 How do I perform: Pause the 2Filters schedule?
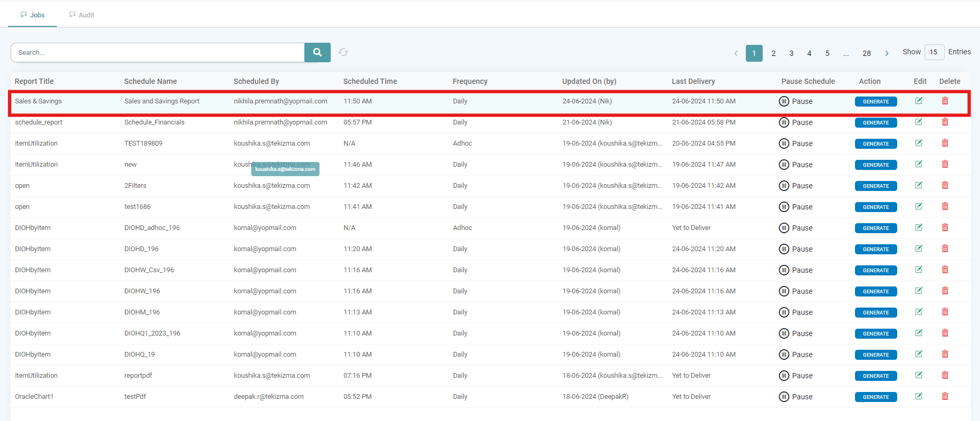pyautogui.click(x=795, y=186)
